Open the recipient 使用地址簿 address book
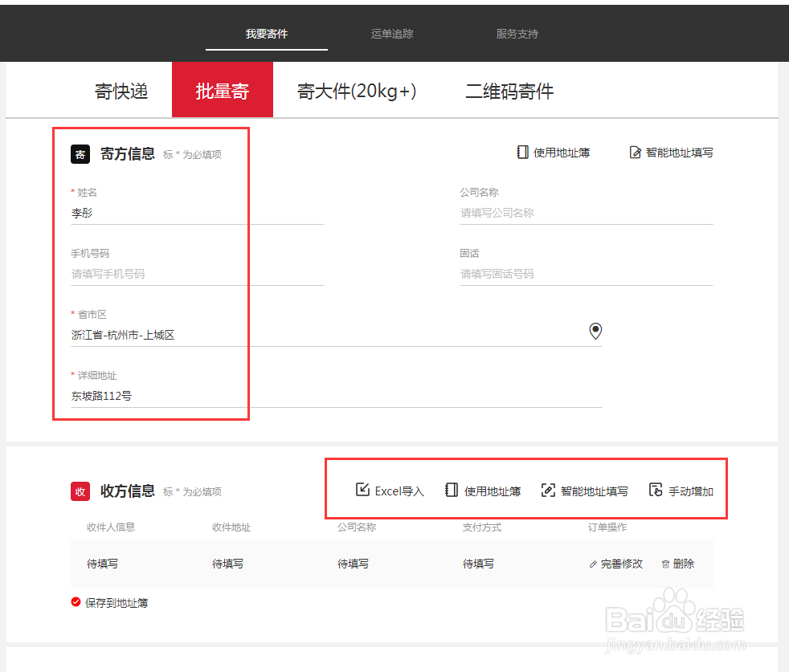 pos(452,490)
